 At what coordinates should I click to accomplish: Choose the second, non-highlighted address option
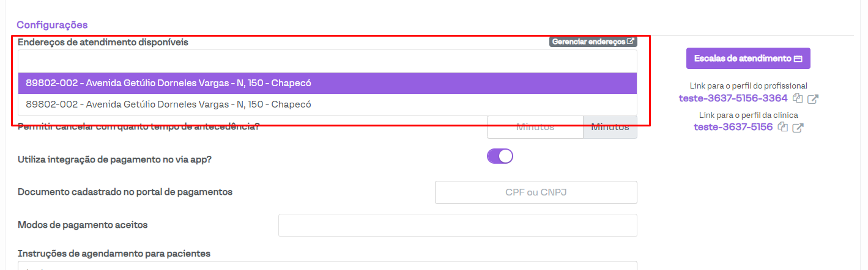pos(327,104)
